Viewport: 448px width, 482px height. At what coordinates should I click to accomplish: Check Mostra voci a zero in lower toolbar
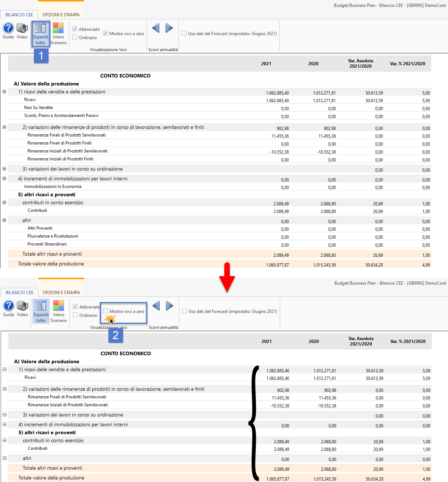pyautogui.click(x=106, y=311)
